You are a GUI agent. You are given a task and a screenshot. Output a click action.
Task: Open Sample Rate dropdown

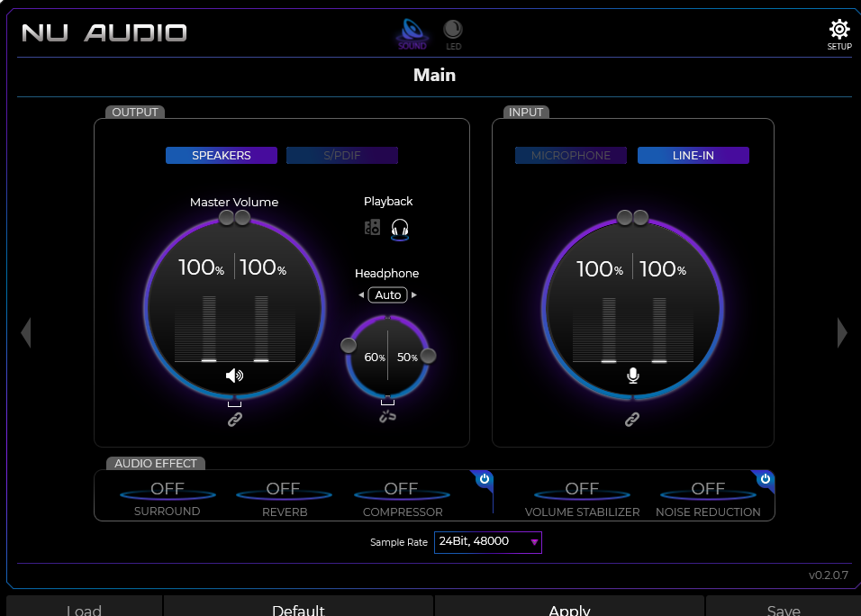tap(487, 542)
